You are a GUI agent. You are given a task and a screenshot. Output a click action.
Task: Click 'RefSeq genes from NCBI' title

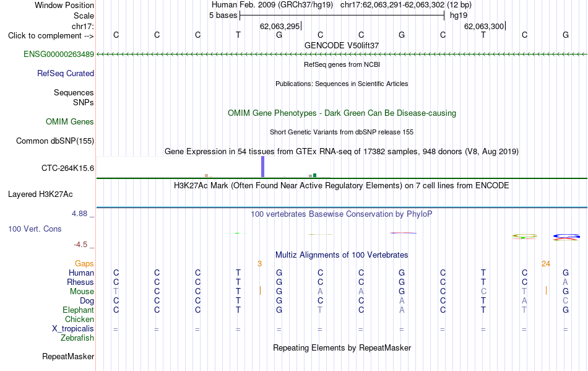(x=342, y=64)
